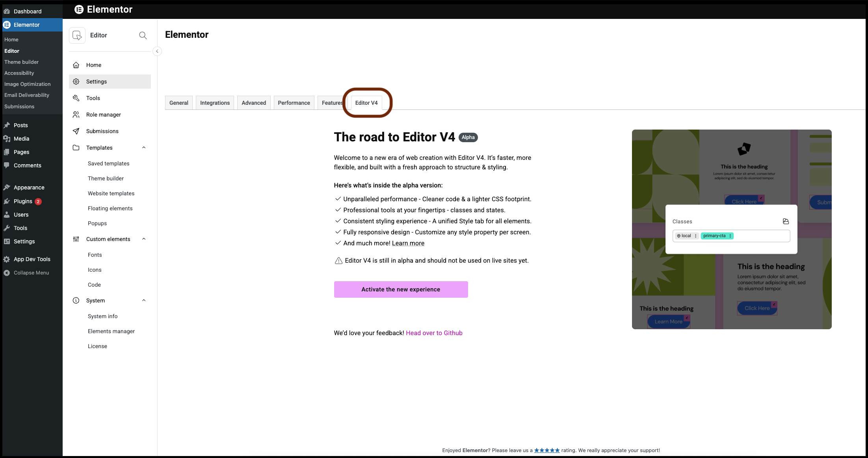Viewport: 868px width, 458px height.
Task: Click the Submissions paper plane icon
Action: [76, 131]
